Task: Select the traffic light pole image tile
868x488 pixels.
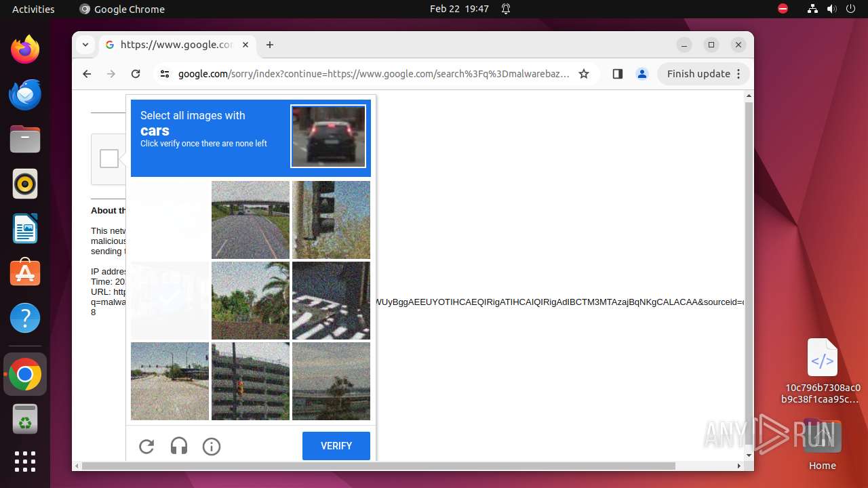Action: point(331,220)
